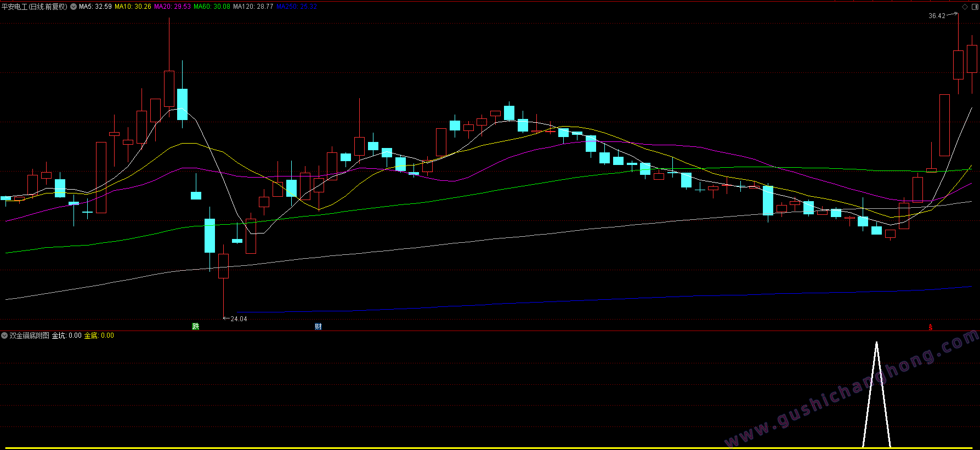Click the yellow 金底: 0.00 value label
Image resolution: width=980 pixels, height=450 pixels.
click(x=99, y=335)
